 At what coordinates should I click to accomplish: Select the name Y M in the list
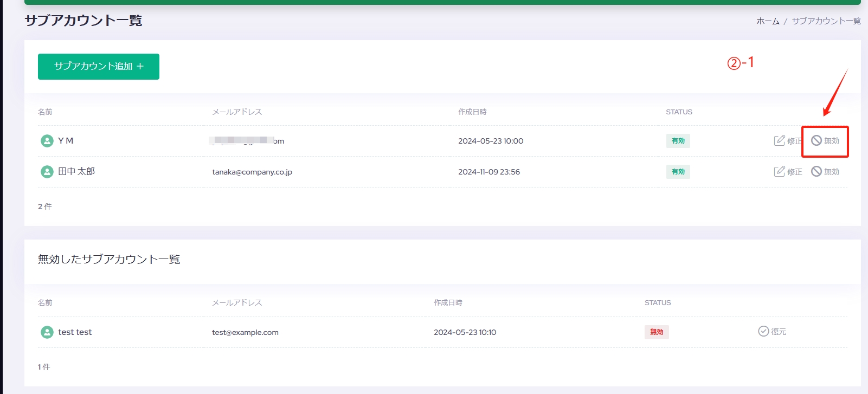point(66,141)
